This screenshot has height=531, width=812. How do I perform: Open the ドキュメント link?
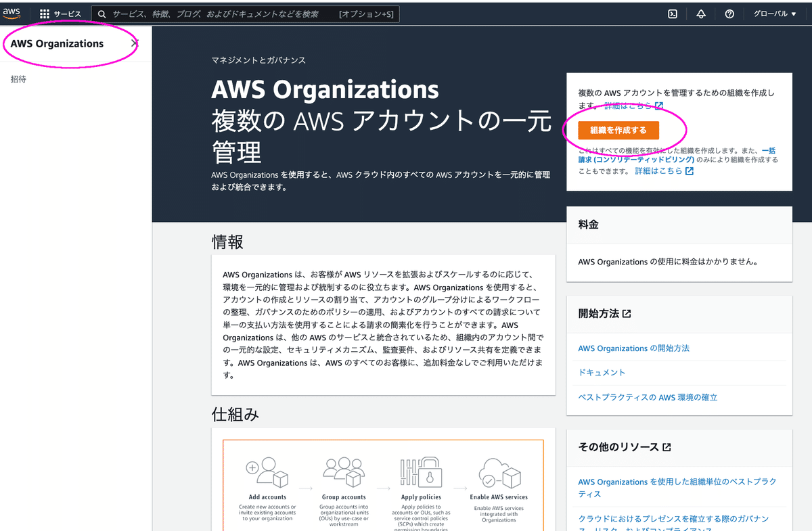click(602, 373)
